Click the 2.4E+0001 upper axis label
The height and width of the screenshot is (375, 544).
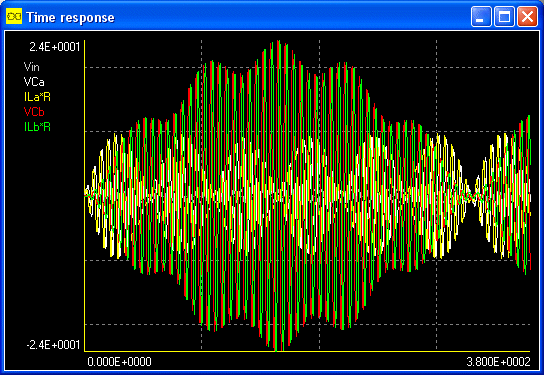point(55,47)
